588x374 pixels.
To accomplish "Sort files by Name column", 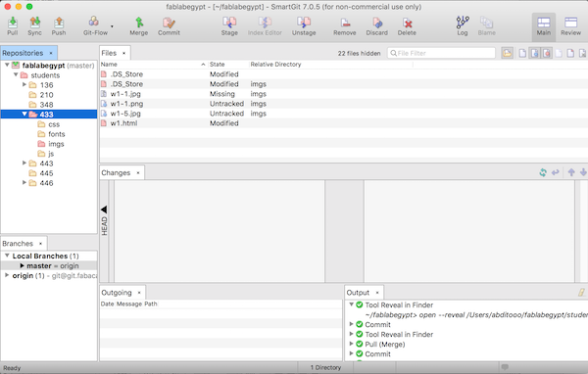I will [x=154, y=64].
